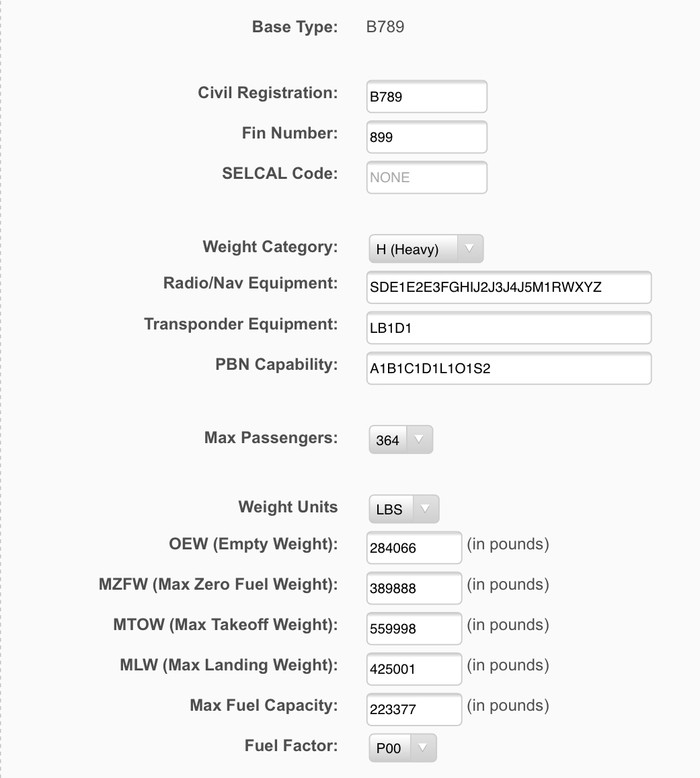
Task: Edit the Radio/Nav Equipment field
Action: (x=509, y=287)
